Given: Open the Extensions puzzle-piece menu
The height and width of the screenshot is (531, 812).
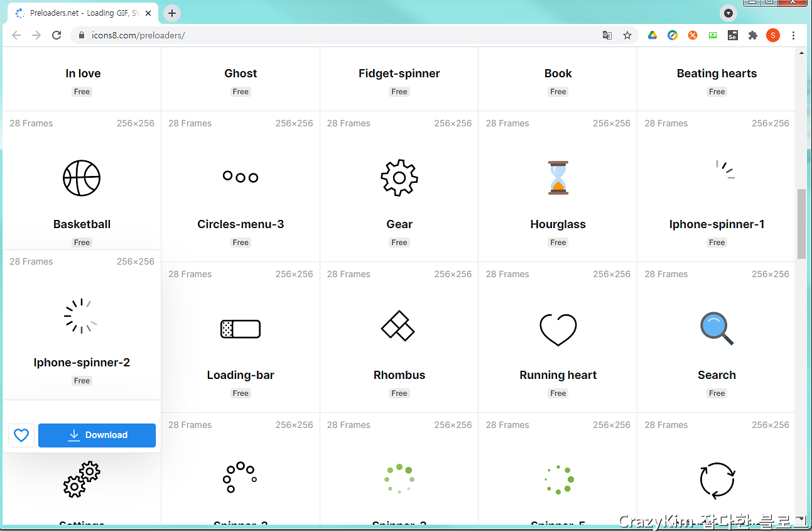Looking at the screenshot, I should [x=753, y=35].
